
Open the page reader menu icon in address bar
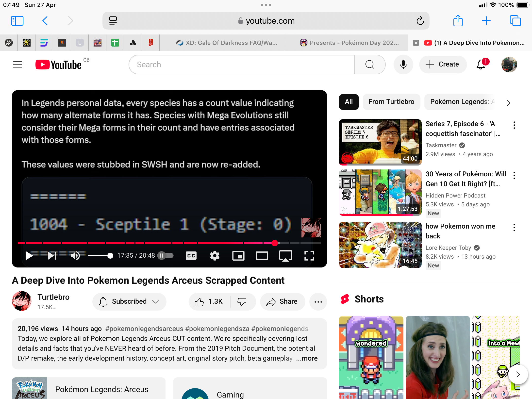[x=113, y=21]
